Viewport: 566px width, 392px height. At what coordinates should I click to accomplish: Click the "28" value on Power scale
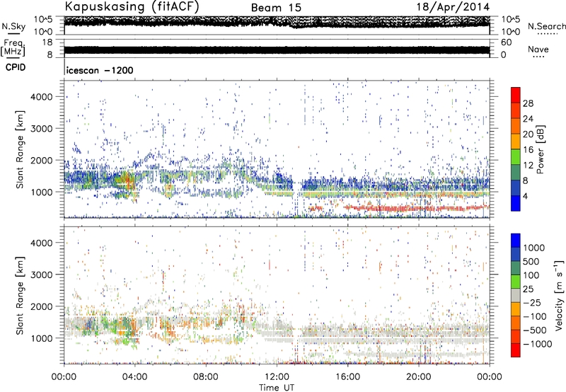(x=528, y=103)
